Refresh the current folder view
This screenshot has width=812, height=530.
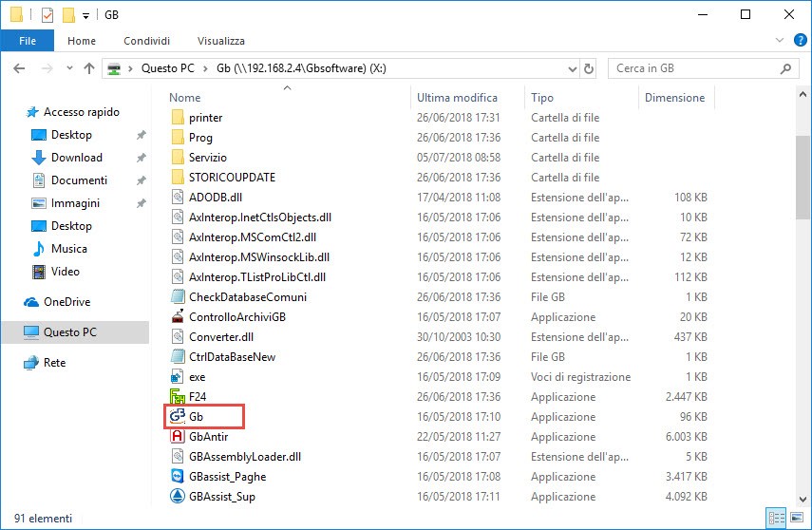point(589,68)
